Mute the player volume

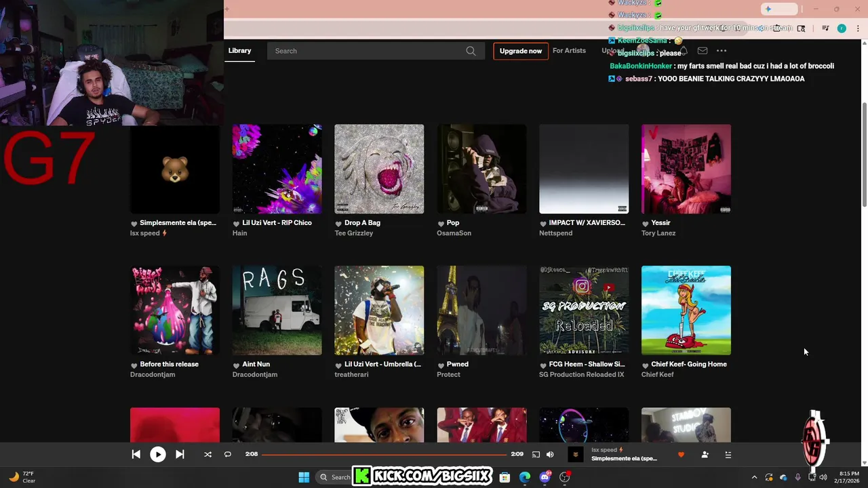tap(550, 455)
